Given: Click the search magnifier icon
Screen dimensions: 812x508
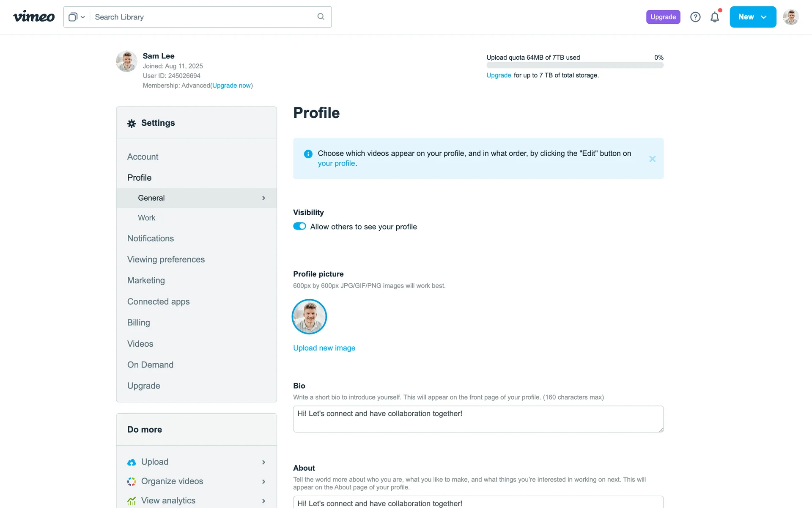Looking at the screenshot, I should point(321,17).
